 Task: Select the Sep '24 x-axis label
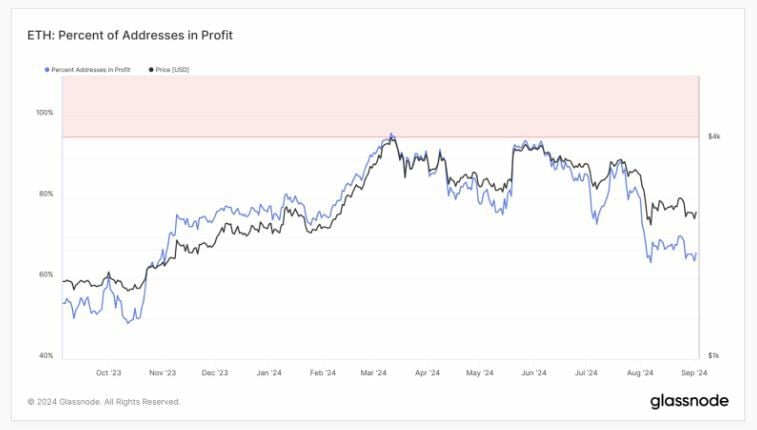[x=693, y=372]
